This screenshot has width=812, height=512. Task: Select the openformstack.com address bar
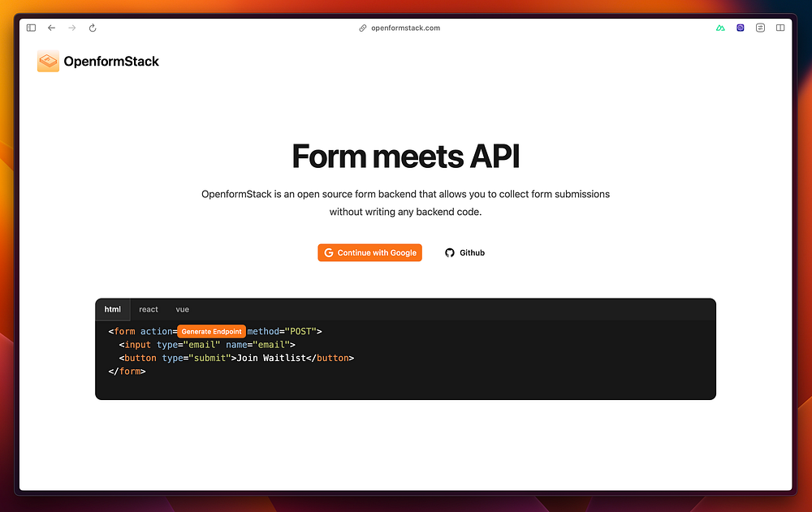(405, 28)
